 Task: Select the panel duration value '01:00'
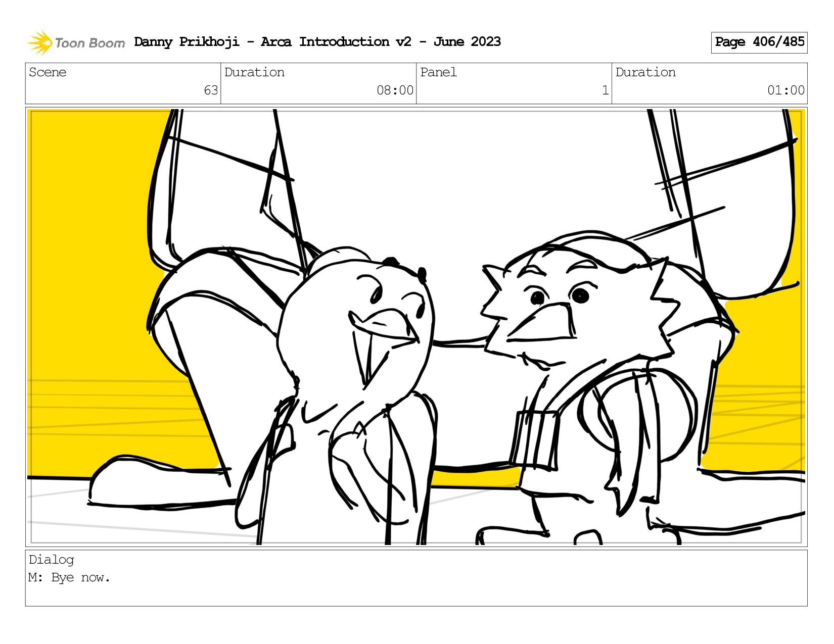tap(785, 90)
